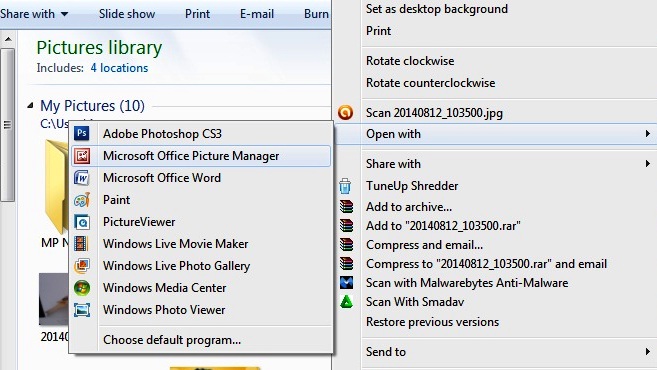Click the Windows Live Photo Gallery icon

[82, 266]
